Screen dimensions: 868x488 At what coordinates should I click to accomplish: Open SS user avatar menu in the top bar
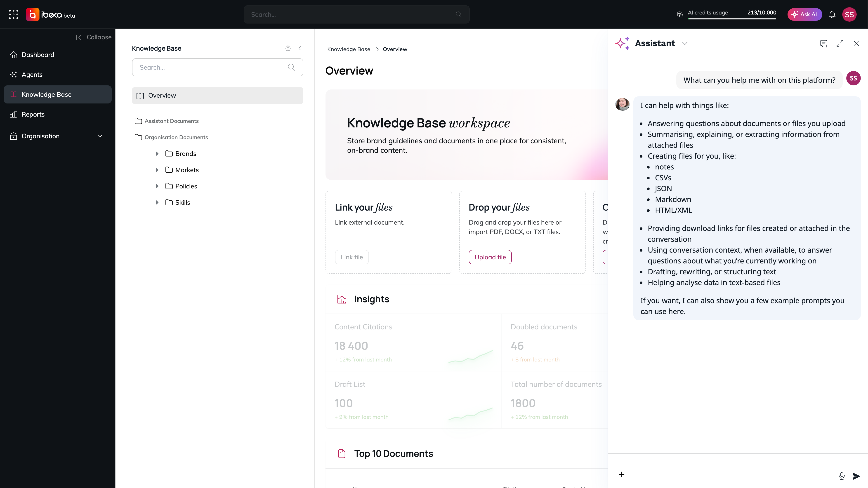coord(849,14)
